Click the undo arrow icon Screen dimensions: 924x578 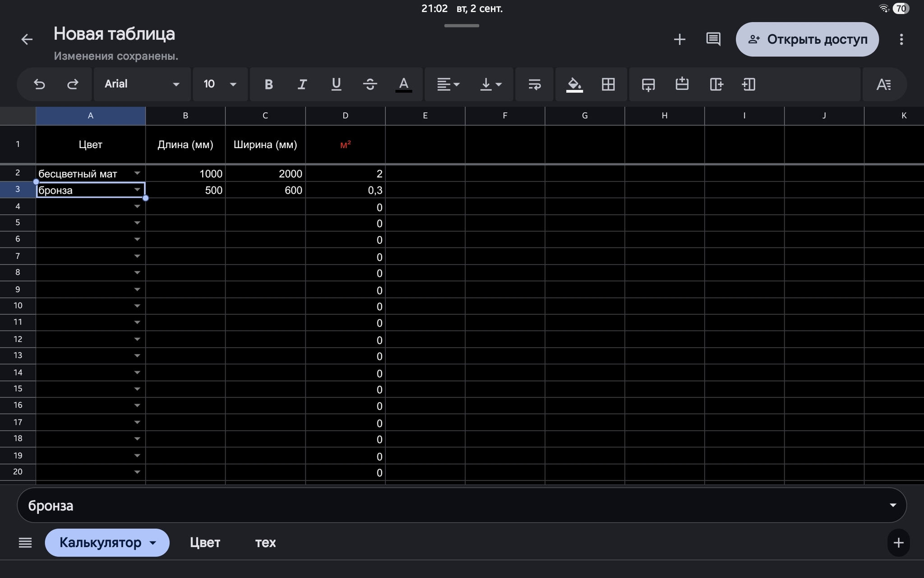[39, 84]
